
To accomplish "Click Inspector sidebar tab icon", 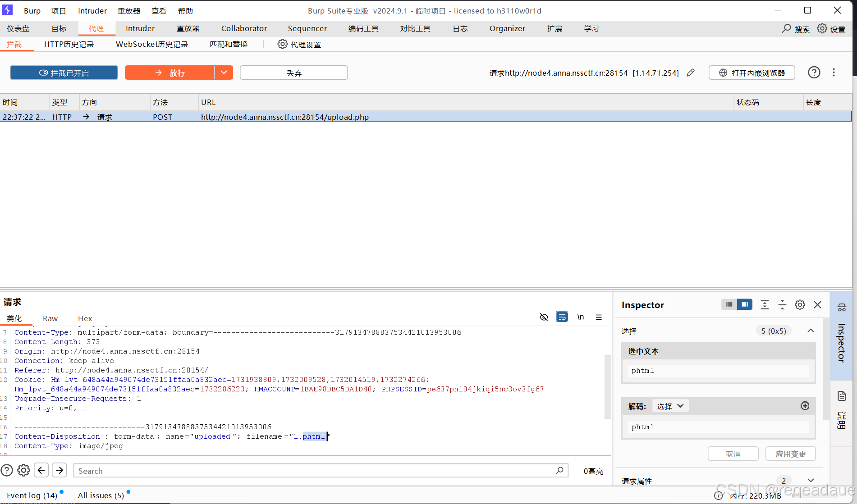I will [842, 308].
